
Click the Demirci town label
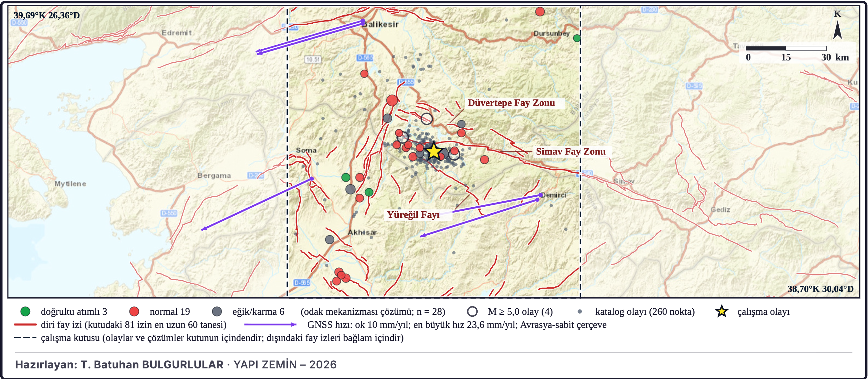coord(554,195)
